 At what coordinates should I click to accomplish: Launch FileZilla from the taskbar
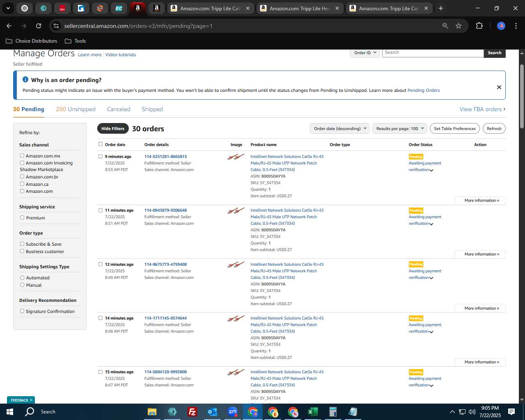(192, 412)
